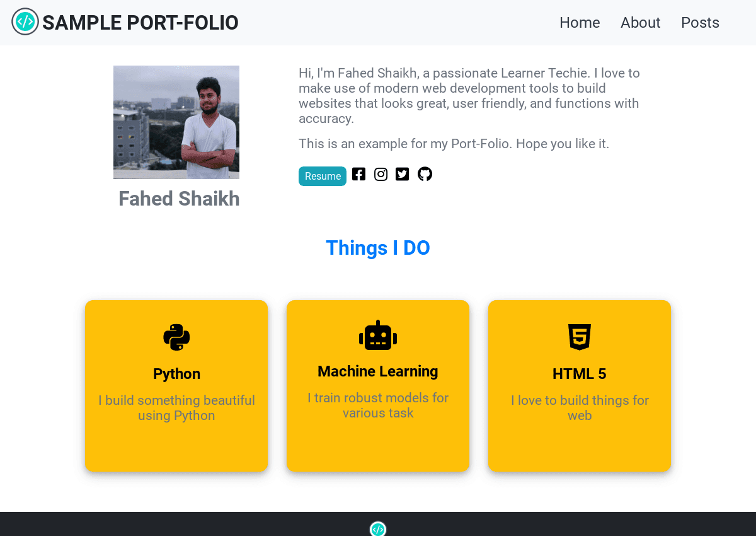This screenshot has height=536, width=756.
Task: Click the Fahed Shaikh name heading
Action: 179,199
